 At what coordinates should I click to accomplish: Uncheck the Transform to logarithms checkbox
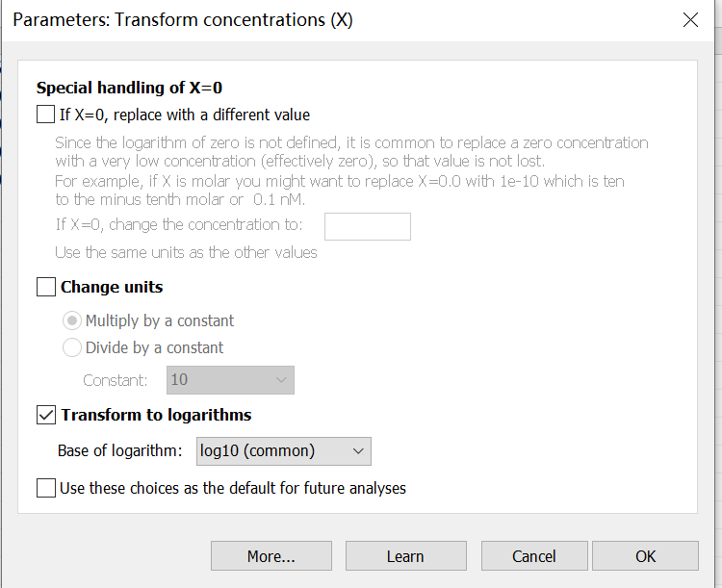pyautogui.click(x=46, y=415)
